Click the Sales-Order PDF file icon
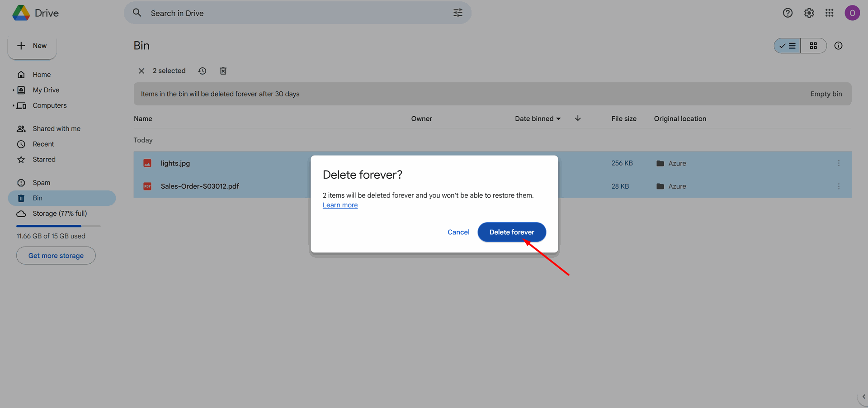868x408 pixels. click(147, 186)
